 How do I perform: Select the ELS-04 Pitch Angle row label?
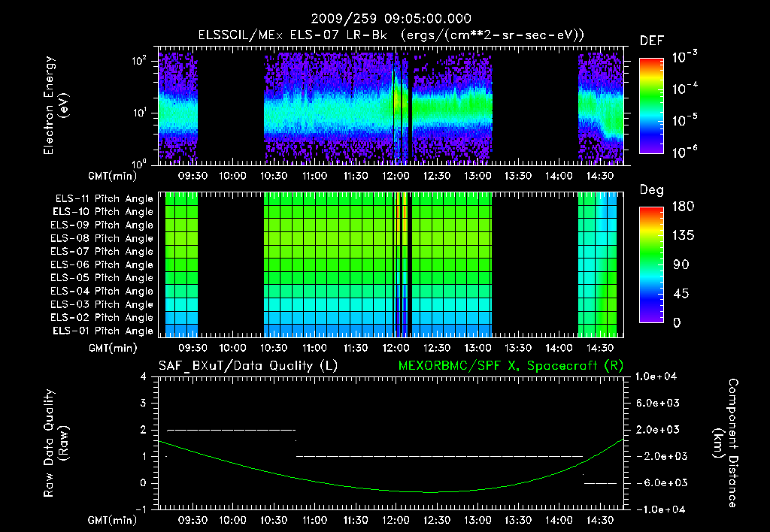[x=102, y=291]
